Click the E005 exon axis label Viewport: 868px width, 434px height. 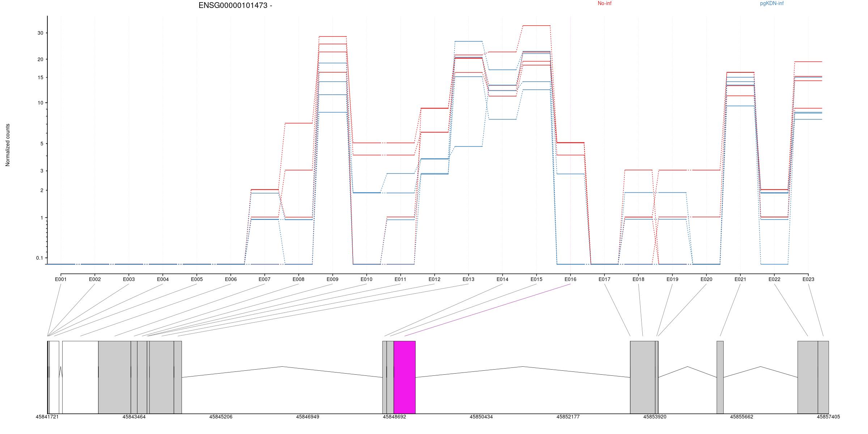pyautogui.click(x=197, y=279)
